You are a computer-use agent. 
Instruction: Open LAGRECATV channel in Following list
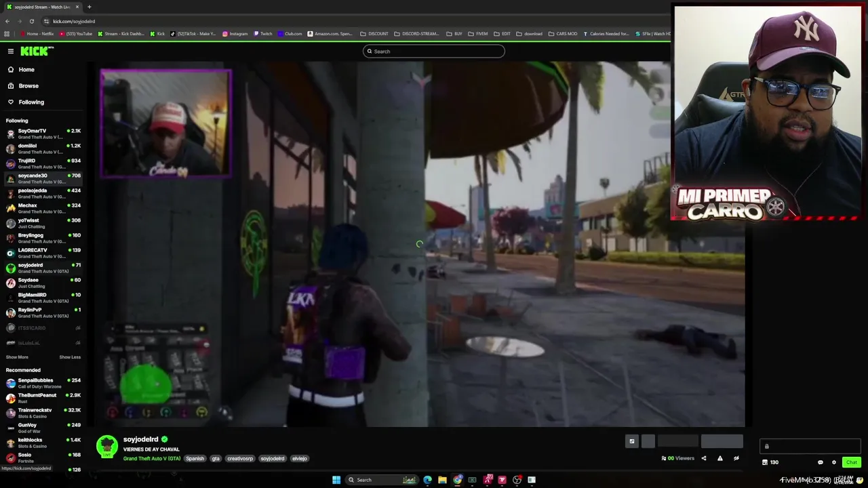[43, 253]
